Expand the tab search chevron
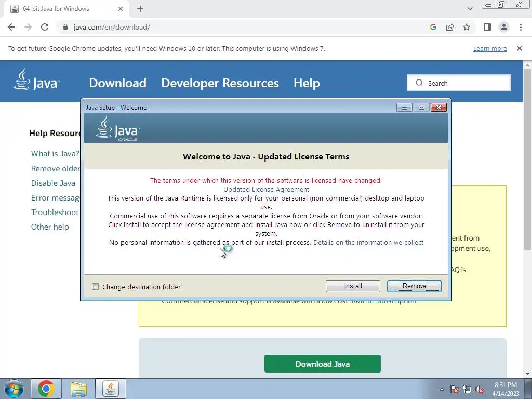This screenshot has width=532, height=399. coord(470,9)
